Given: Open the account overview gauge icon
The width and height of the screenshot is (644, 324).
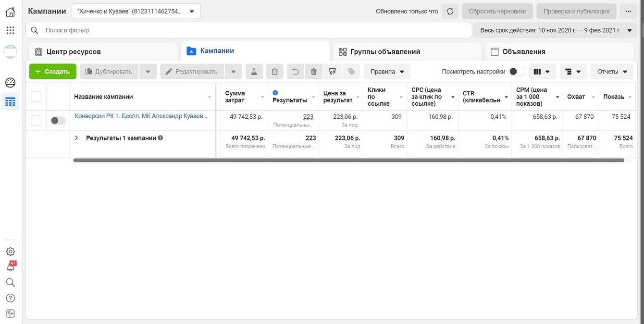Looking at the screenshot, I should pos(10,83).
